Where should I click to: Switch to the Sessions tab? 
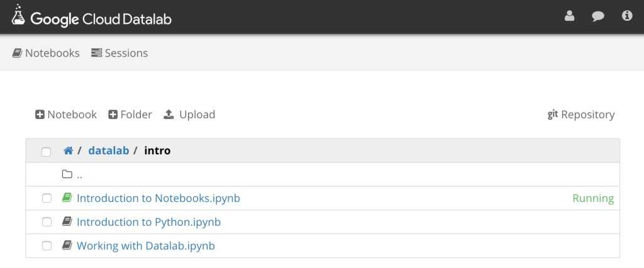pos(119,53)
